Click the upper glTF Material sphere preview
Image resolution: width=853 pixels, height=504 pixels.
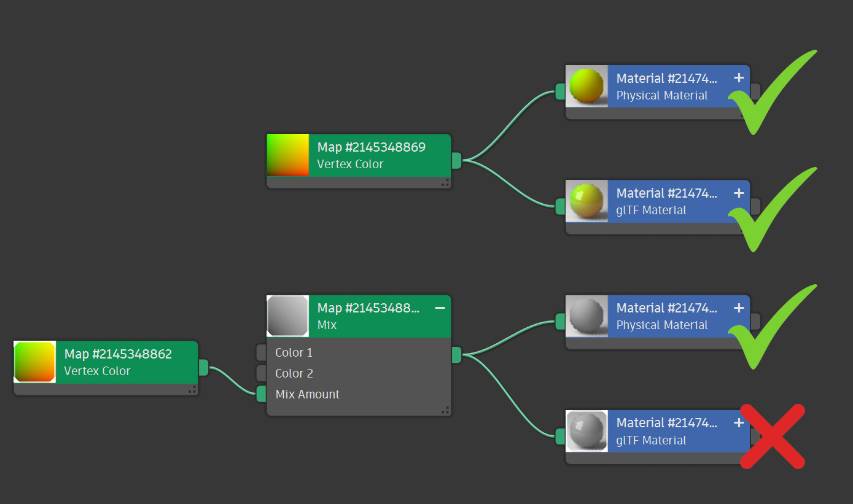click(586, 201)
